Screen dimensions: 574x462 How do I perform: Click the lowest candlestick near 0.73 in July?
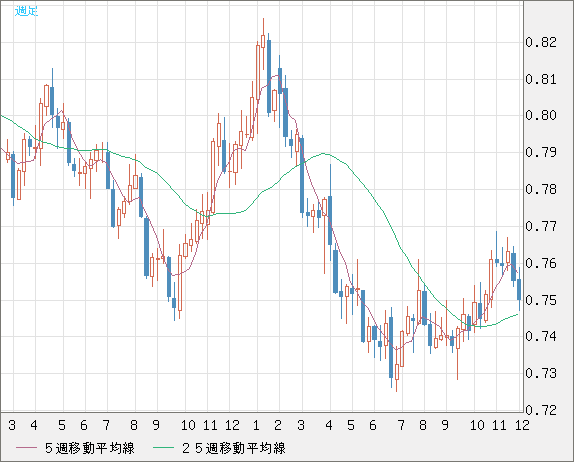pyautogui.click(x=397, y=368)
